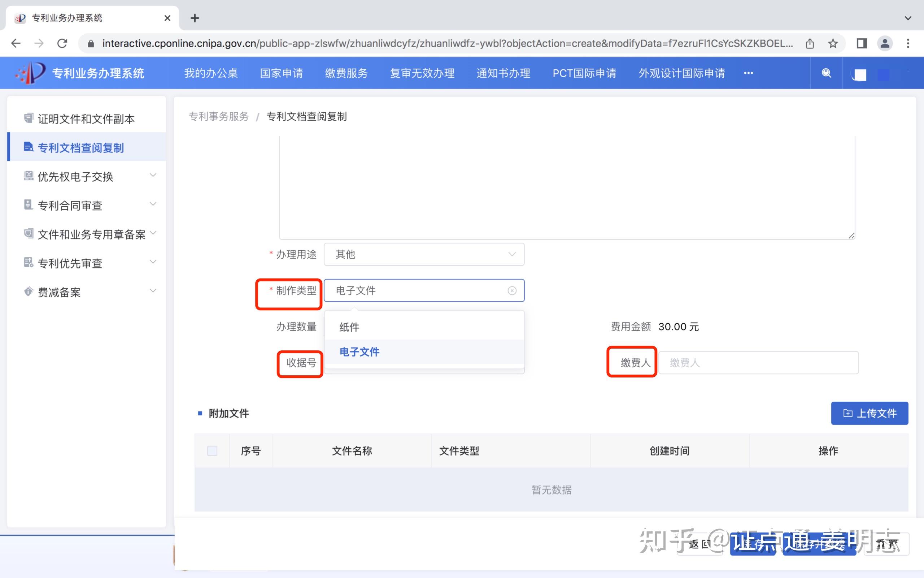Click the 优先权电子交换 sidebar icon
This screenshot has width=924, height=578.
(x=29, y=176)
